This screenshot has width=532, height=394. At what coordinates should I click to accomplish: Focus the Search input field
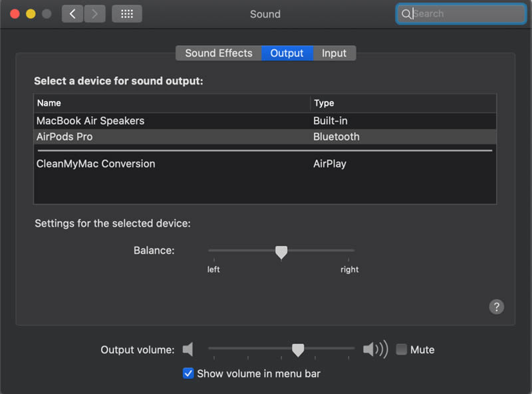coord(461,14)
